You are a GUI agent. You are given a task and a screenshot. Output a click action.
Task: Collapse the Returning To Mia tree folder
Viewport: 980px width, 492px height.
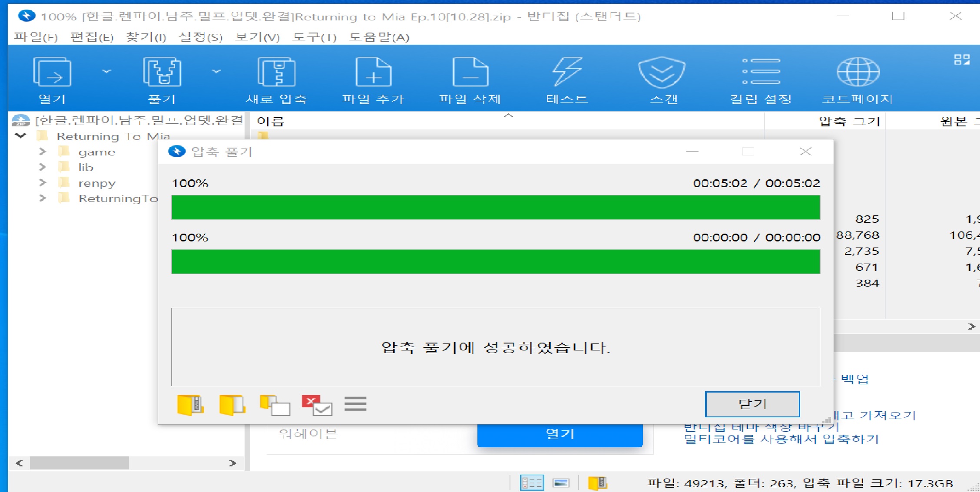pos(20,136)
